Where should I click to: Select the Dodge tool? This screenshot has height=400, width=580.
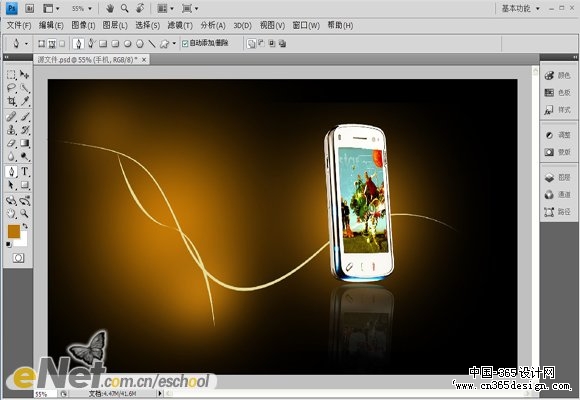(25, 156)
